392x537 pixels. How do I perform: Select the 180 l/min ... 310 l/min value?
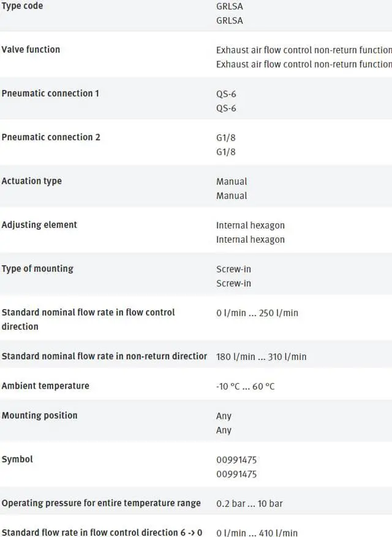tap(262, 357)
